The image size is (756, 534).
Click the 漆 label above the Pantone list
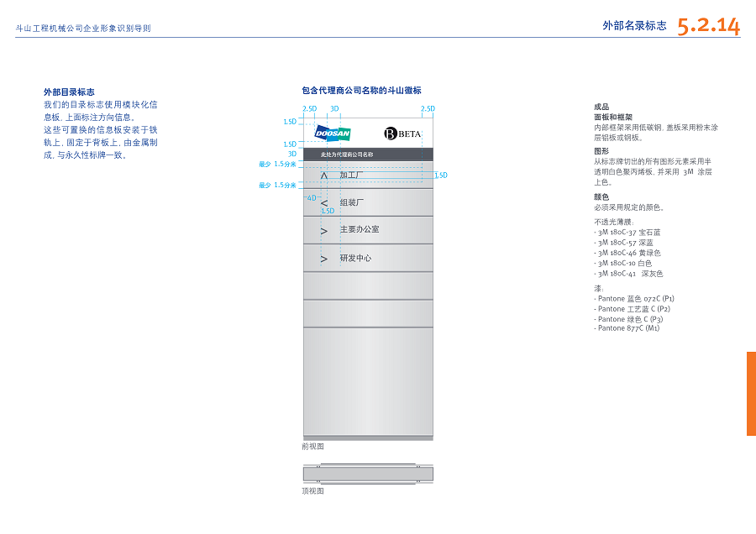click(x=599, y=288)
